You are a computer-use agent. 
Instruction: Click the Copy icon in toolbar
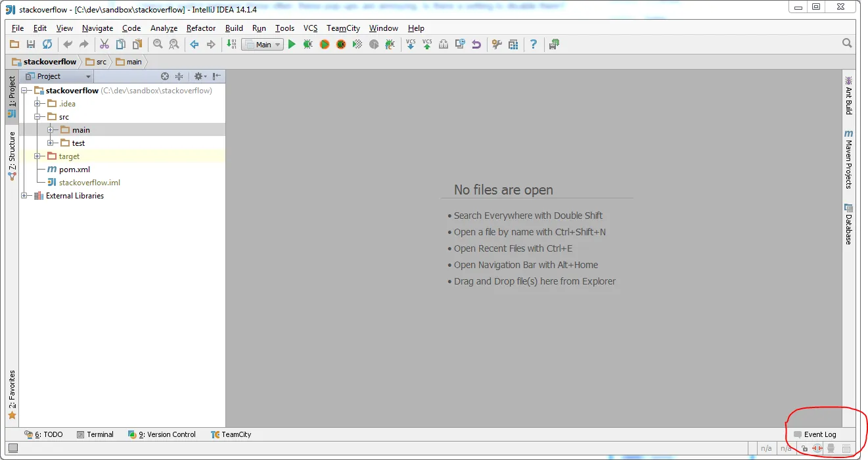click(x=120, y=44)
